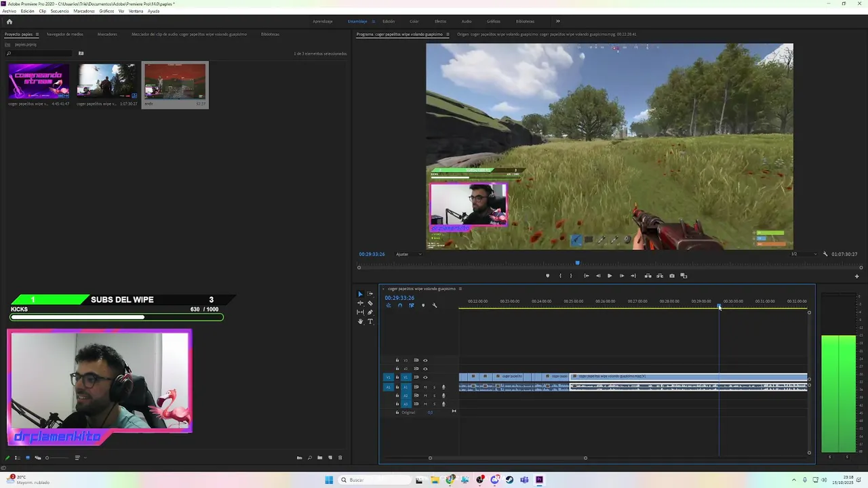This screenshot has height=488, width=868.
Task: Click Export Frame camera icon
Action: point(672,276)
